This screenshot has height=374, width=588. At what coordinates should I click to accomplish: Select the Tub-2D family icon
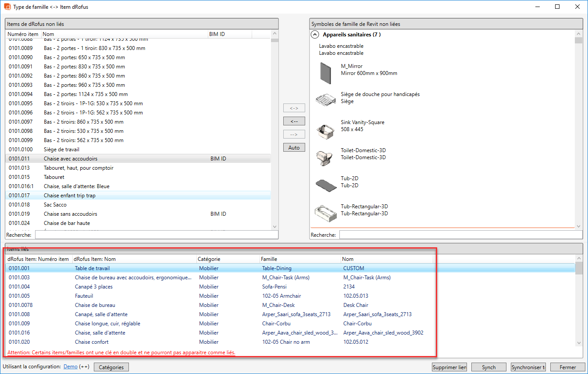326,185
